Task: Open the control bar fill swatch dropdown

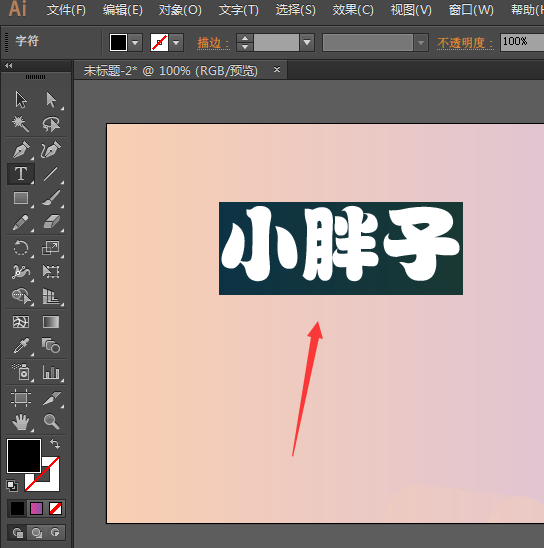Action: pyautogui.click(x=135, y=43)
